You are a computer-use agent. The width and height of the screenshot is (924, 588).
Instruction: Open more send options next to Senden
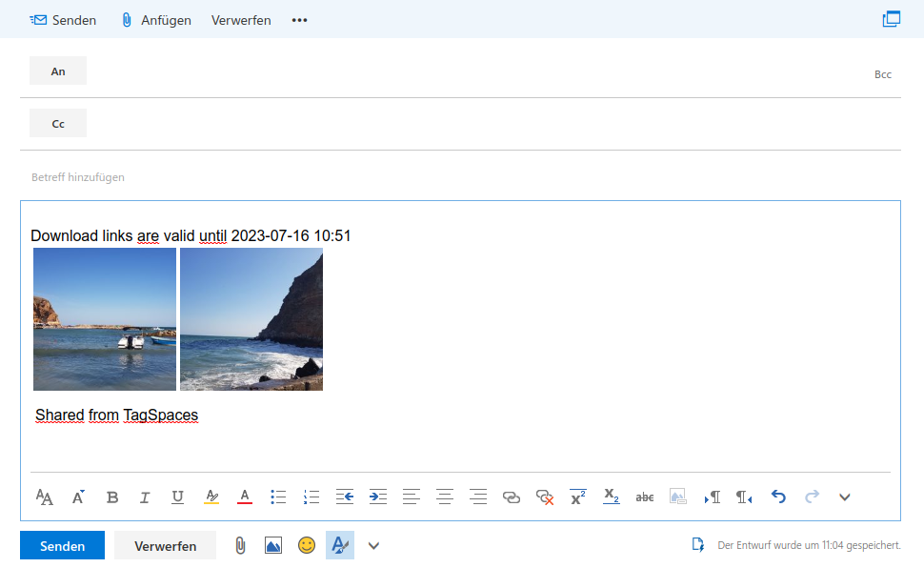pos(373,545)
